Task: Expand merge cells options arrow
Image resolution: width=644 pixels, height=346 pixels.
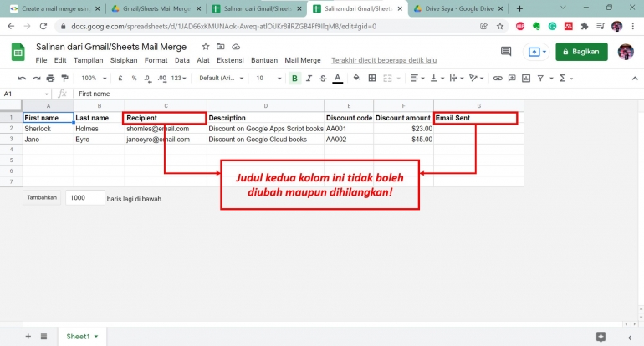Action: coord(398,79)
